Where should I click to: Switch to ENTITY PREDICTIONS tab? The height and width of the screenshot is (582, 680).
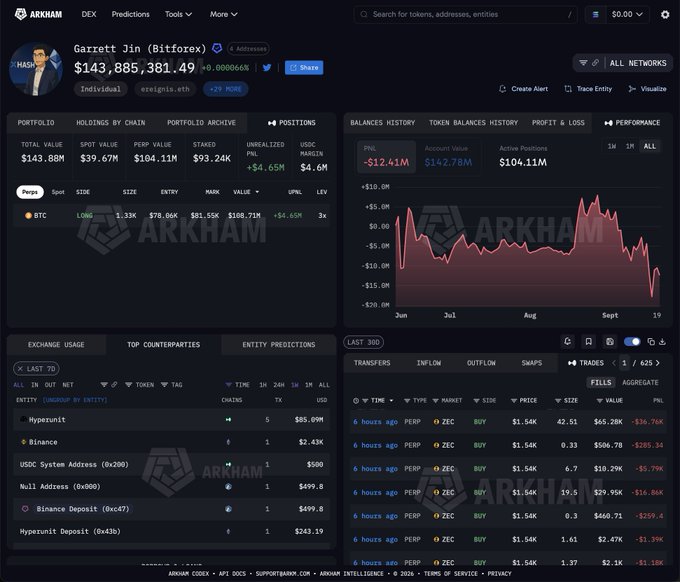coord(278,345)
